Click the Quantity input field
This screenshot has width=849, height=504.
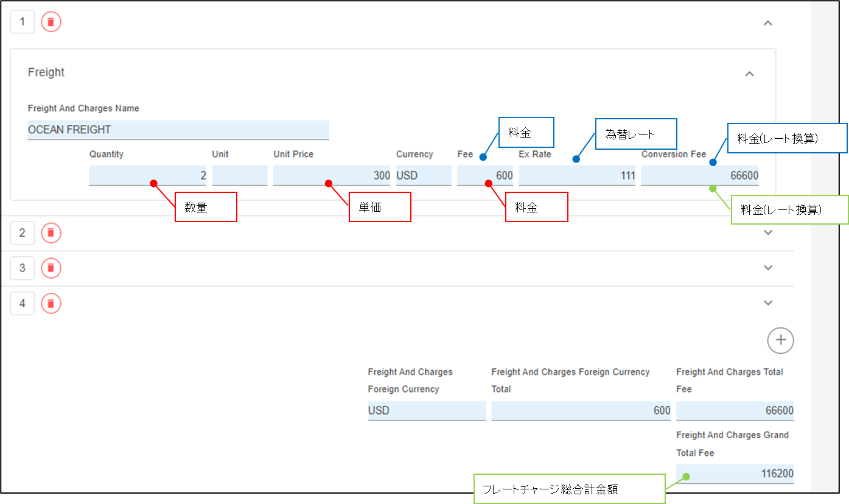[x=147, y=175]
